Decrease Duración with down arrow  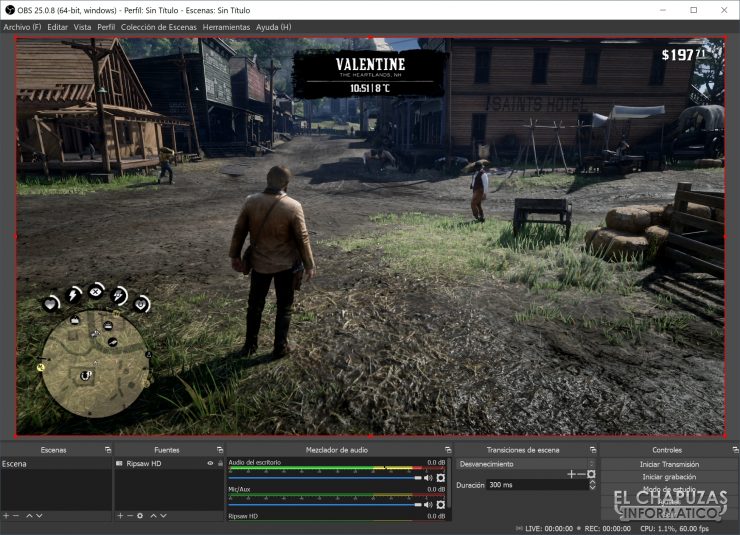click(x=592, y=488)
